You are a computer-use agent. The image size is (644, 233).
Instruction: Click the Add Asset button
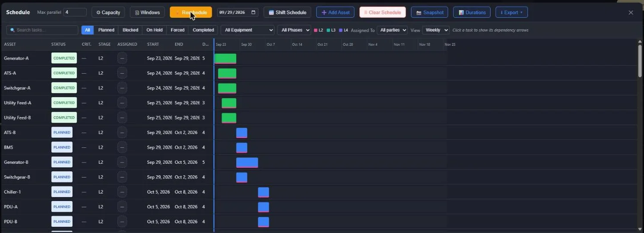(335, 12)
